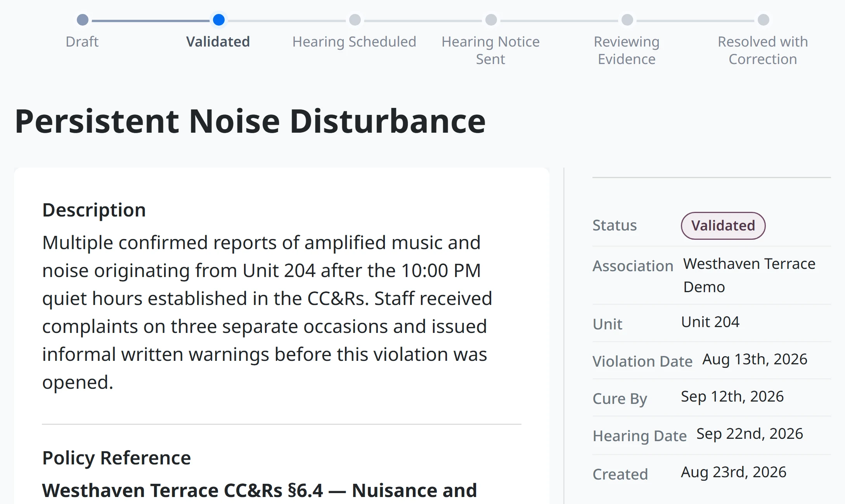Viewport: 845px width, 504px height.
Task: Select the Draft step label
Action: [x=82, y=42]
